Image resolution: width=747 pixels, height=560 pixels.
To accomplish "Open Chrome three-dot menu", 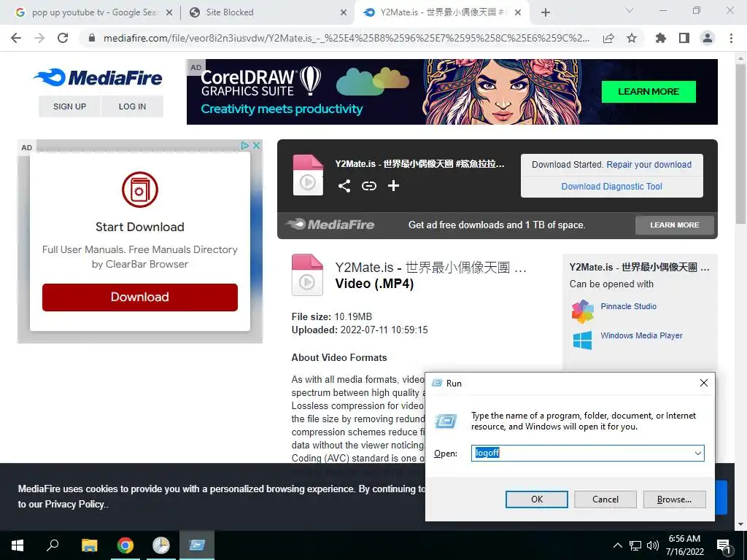I will (x=731, y=38).
